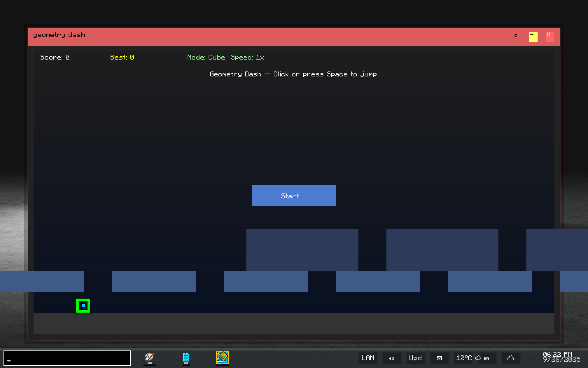Open the envelope tray icon
This screenshot has height=368, width=588.
tap(439, 358)
